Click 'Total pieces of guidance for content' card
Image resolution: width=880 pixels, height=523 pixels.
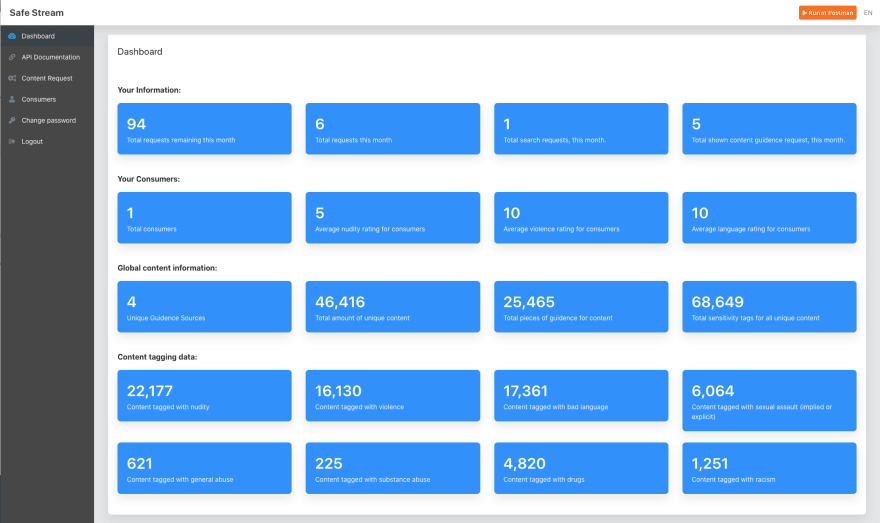coord(581,306)
